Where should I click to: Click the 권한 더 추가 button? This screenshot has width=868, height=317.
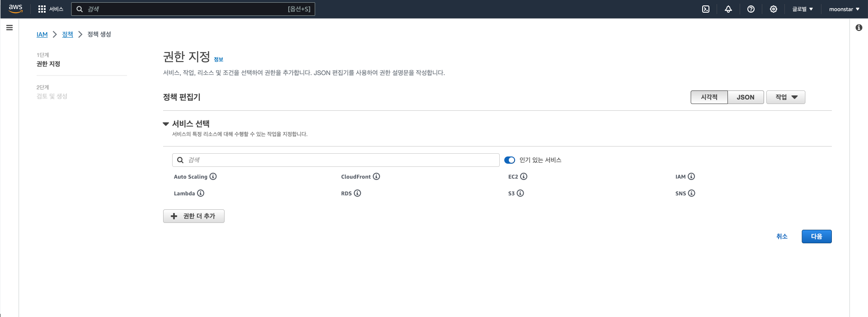pos(194,216)
